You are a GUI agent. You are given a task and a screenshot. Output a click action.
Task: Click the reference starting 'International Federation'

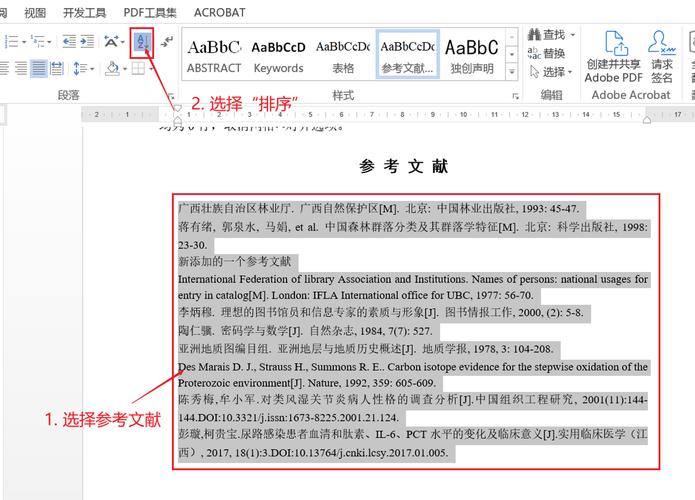413,287
